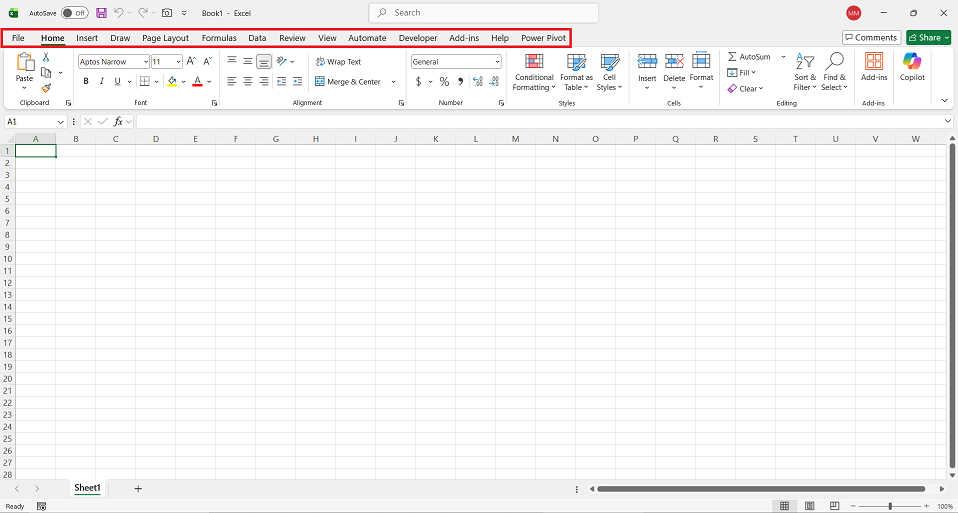Screen dimensions: 958x513
Task: Open the font name dropdown Aptos Narrow
Action: [145, 62]
